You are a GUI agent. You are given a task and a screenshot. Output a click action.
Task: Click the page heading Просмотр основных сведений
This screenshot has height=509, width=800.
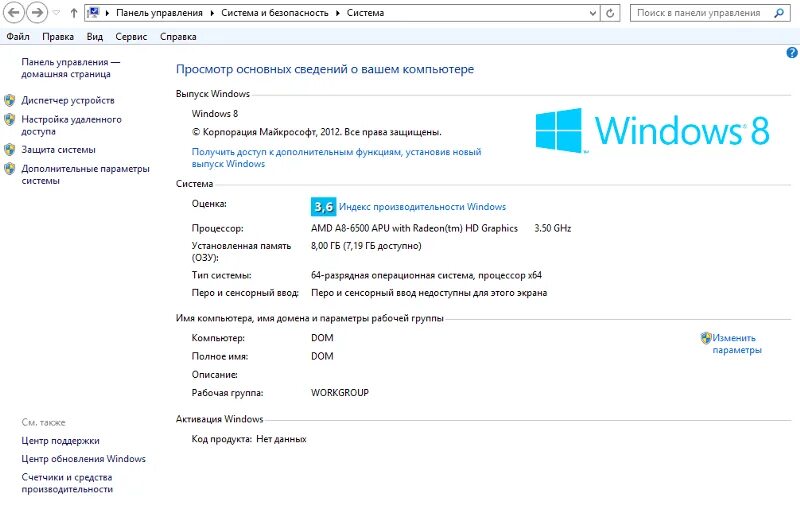[325, 69]
